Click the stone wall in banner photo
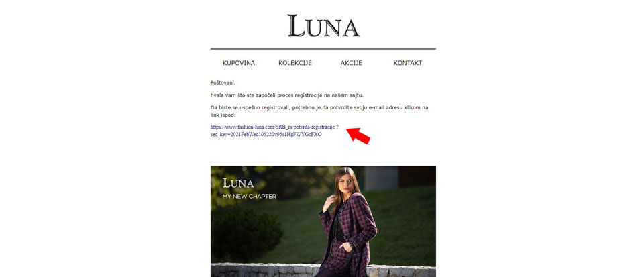 [263, 270]
